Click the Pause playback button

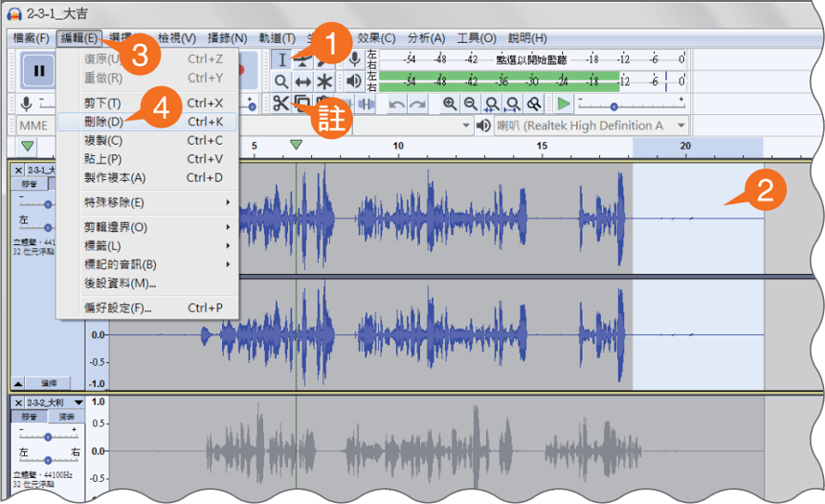coord(38,71)
